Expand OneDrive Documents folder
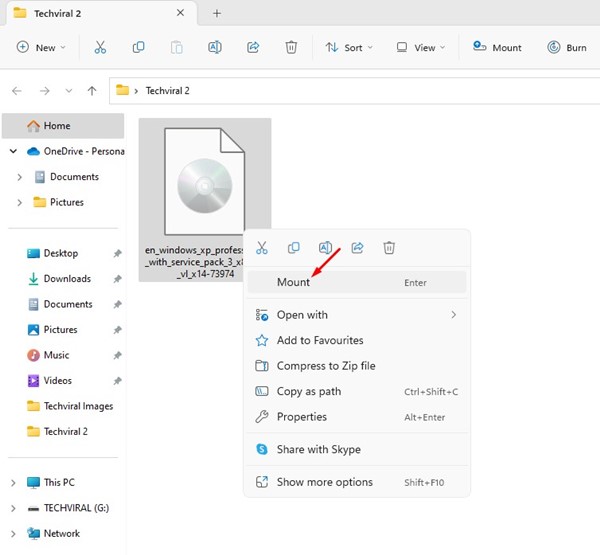 click(20, 177)
